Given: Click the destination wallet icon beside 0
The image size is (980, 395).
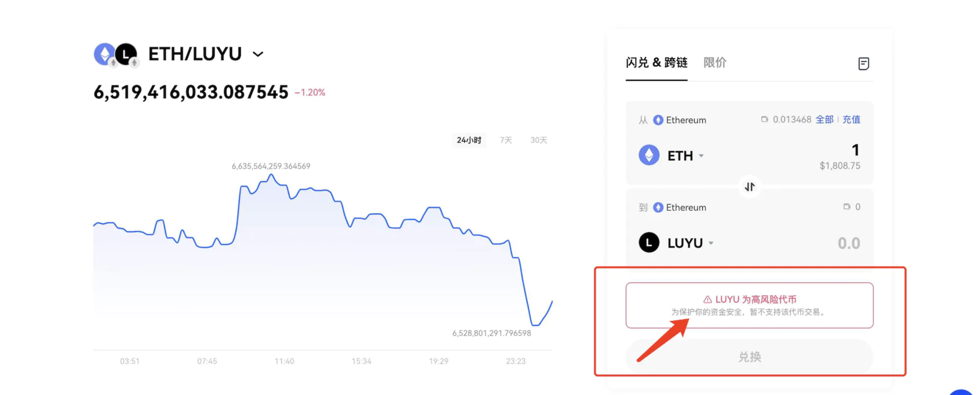Looking at the screenshot, I should click(x=847, y=207).
